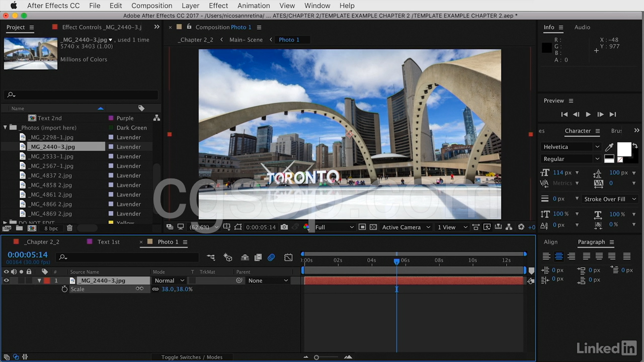The width and height of the screenshot is (644, 362).
Task: Toggle the Scale constrain proportions link
Action: point(155,289)
